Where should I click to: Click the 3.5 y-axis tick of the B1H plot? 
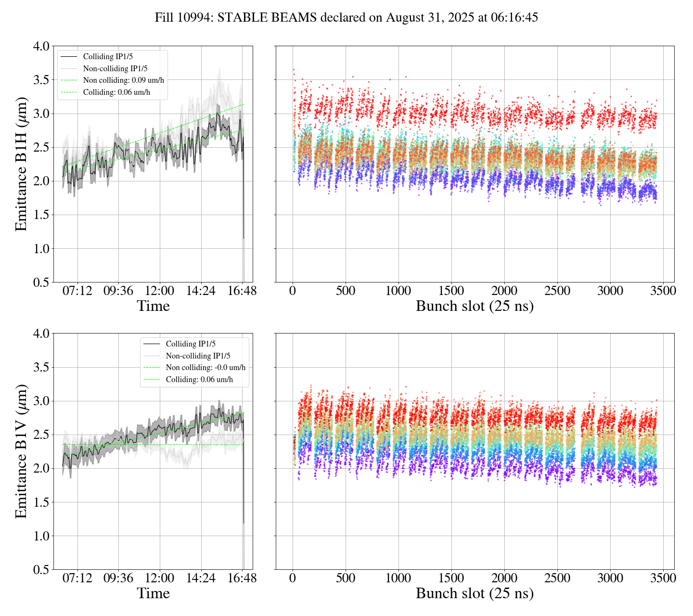[x=40, y=80]
